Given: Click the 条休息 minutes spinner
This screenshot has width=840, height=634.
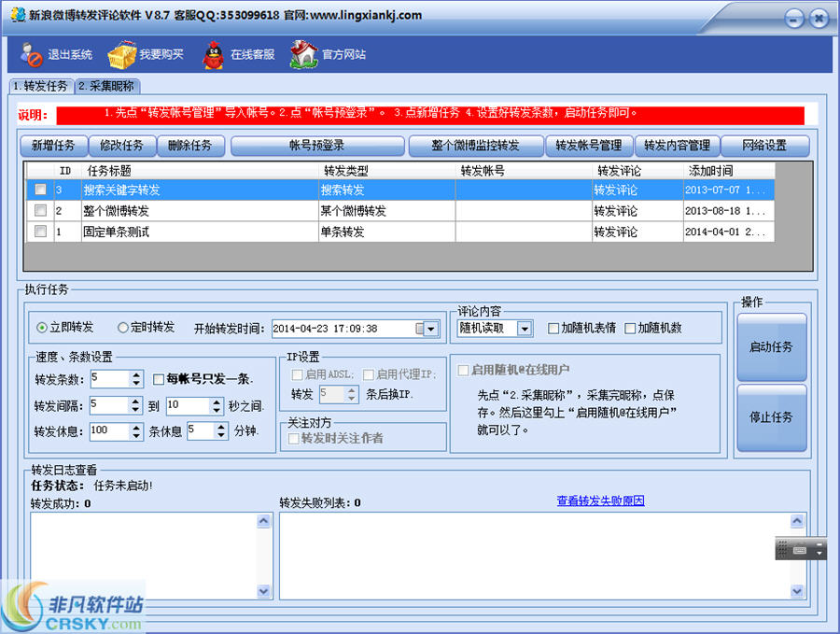Looking at the screenshot, I should click(x=222, y=430).
